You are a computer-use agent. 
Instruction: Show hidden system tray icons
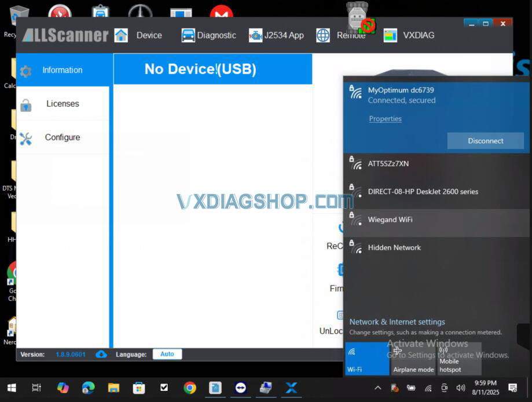click(x=377, y=388)
